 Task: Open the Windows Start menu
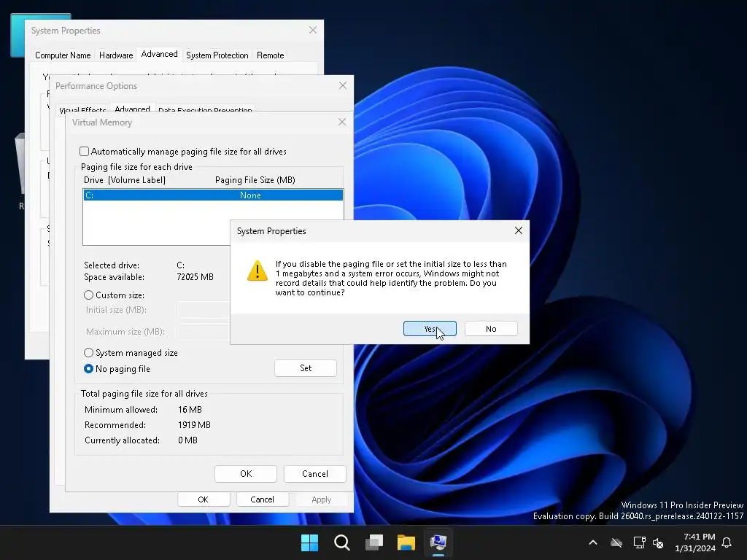[309, 542]
